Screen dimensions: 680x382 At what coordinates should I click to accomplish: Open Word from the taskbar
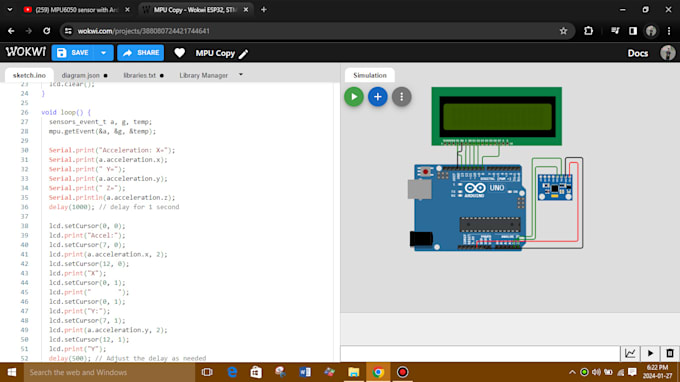[305, 372]
